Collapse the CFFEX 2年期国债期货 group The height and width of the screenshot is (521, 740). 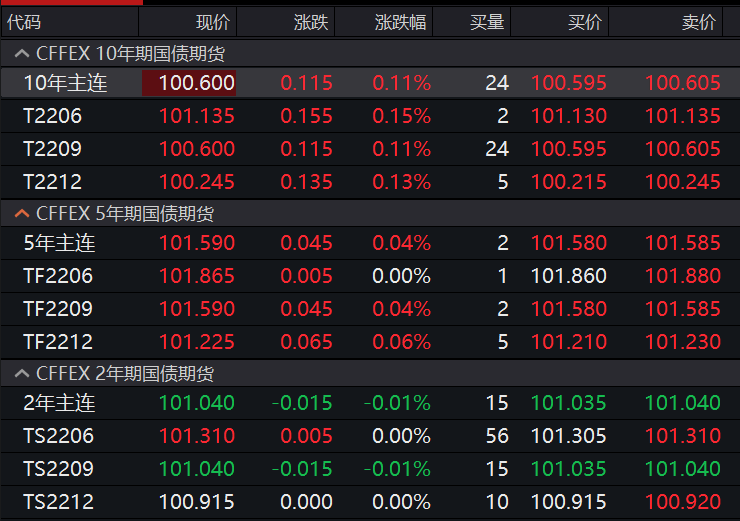coord(20,373)
